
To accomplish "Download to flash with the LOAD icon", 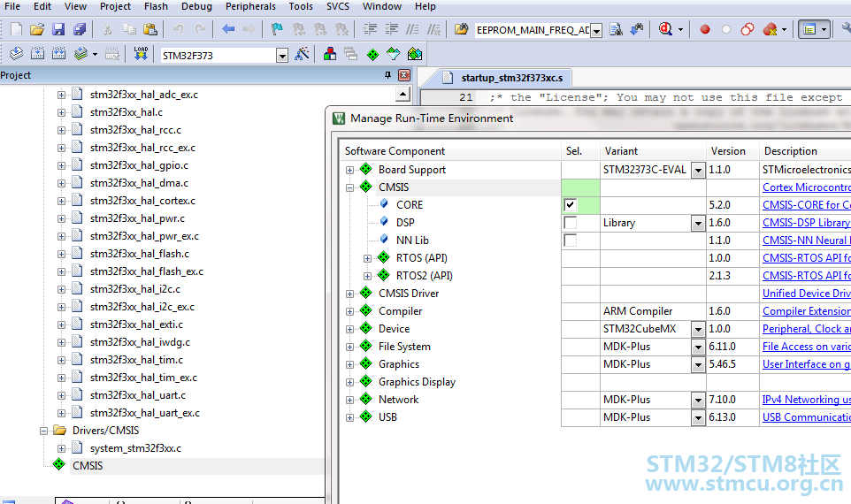I will coord(141,54).
